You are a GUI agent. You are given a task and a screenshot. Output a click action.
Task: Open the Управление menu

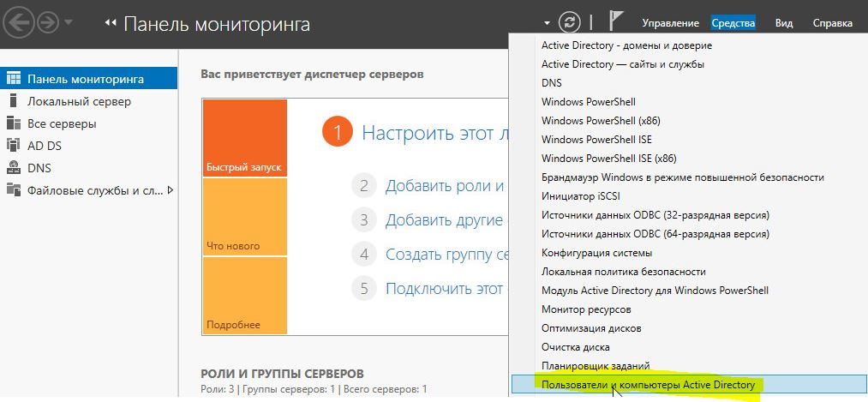point(670,23)
